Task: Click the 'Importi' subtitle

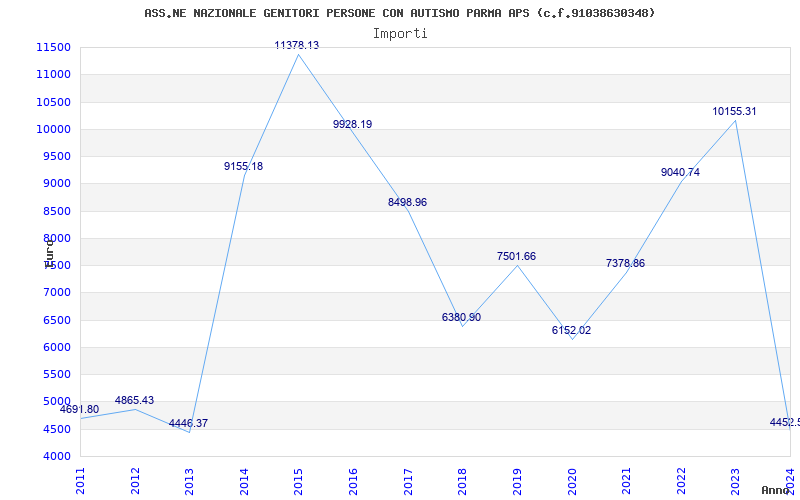Action: (x=400, y=34)
